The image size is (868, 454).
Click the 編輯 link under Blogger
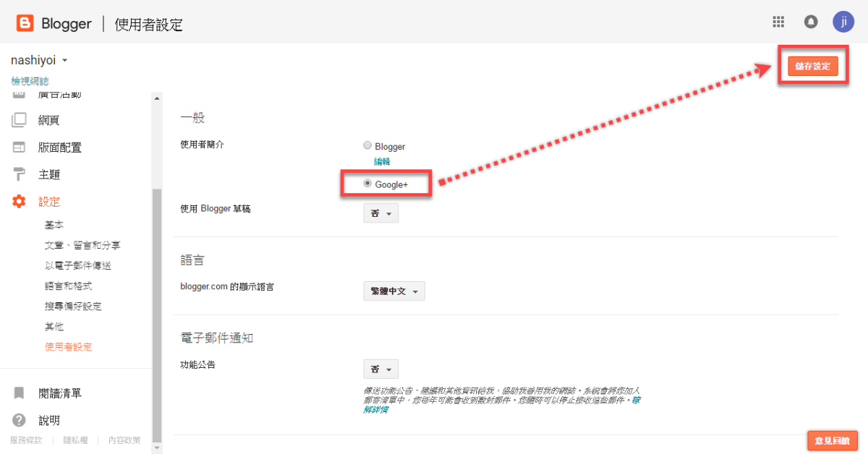pyautogui.click(x=382, y=162)
